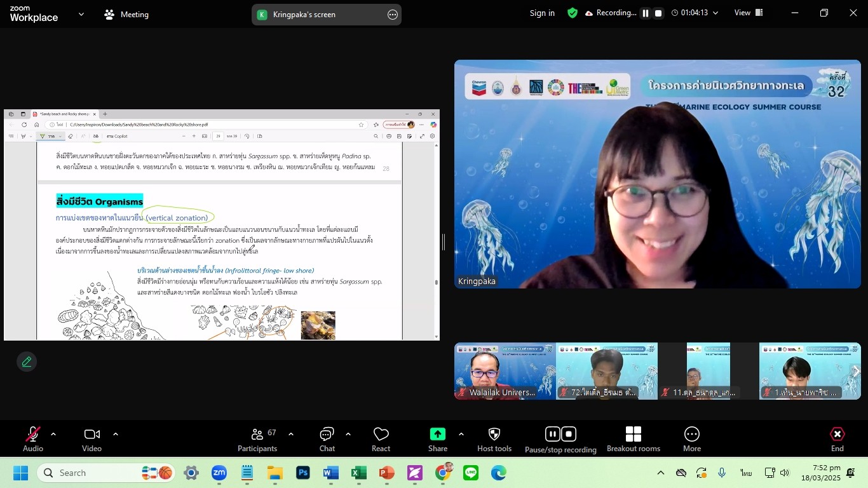This screenshot has width=868, height=488.
Task: Click the Sign in link
Action: [542, 13]
